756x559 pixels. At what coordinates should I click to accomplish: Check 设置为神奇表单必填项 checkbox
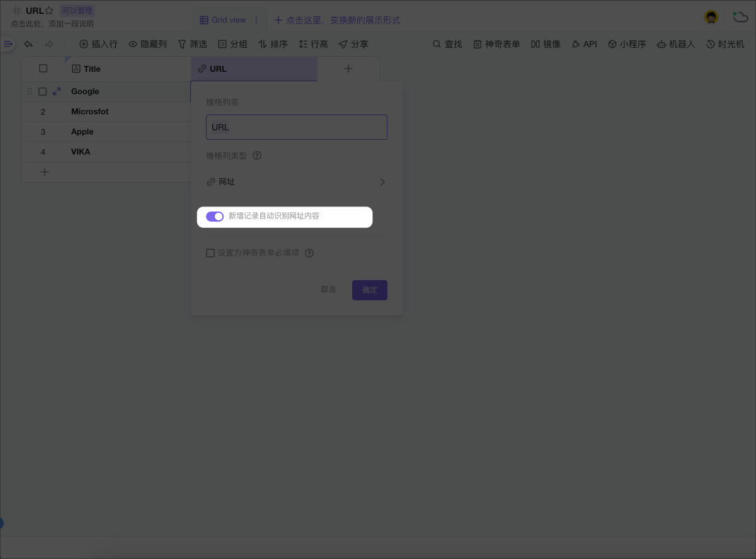tap(210, 252)
